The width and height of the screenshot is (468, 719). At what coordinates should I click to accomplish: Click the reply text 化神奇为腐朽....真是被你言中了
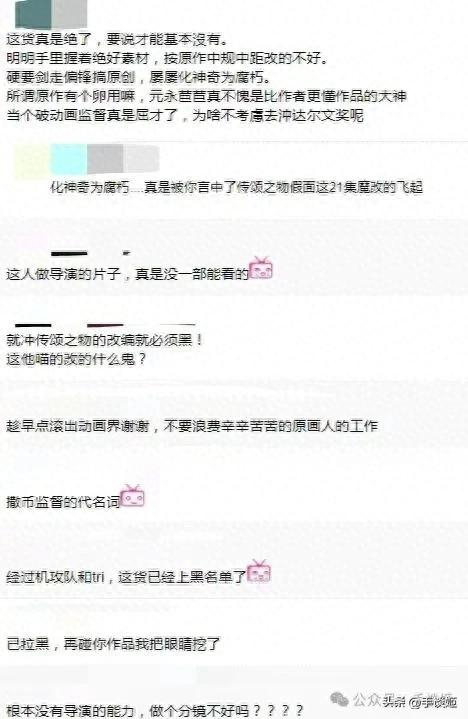236,187
